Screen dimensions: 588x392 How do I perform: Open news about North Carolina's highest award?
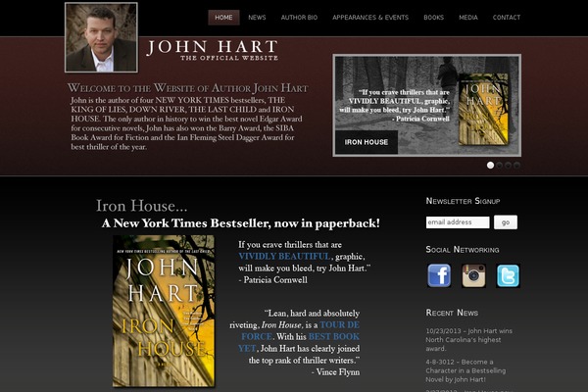pyautogui.click(x=468, y=339)
